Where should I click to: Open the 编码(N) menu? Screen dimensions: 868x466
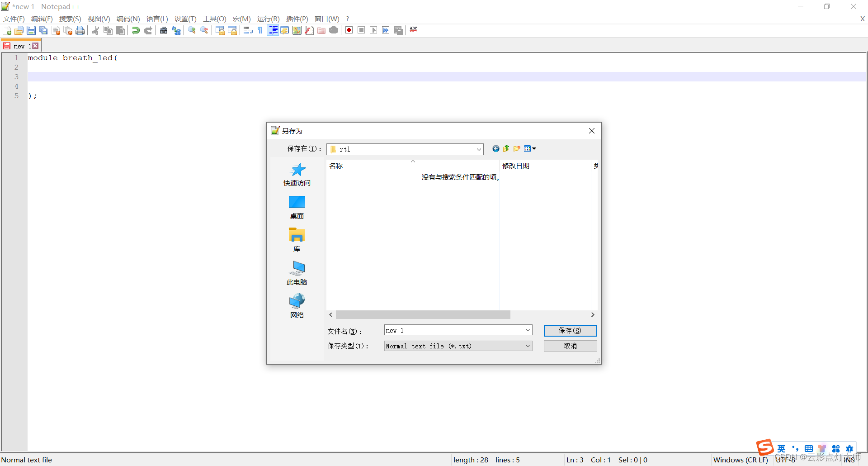click(x=128, y=19)
